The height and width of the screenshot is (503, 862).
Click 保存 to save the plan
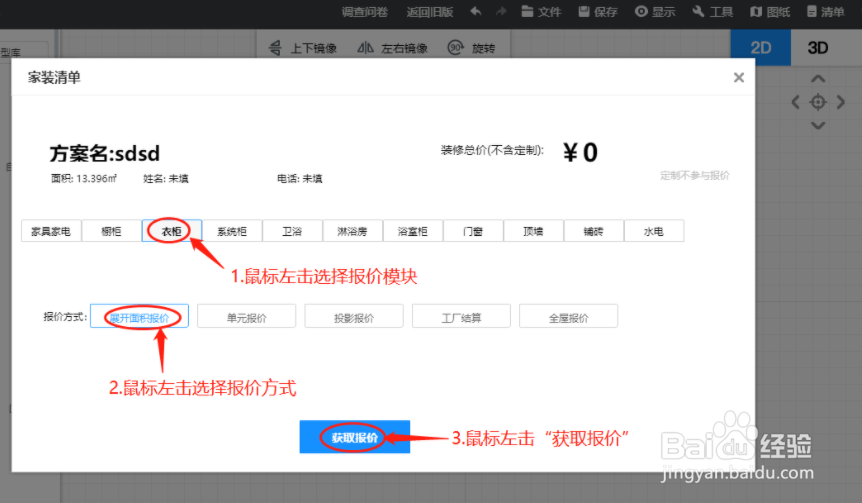click(x=598, y=12)
